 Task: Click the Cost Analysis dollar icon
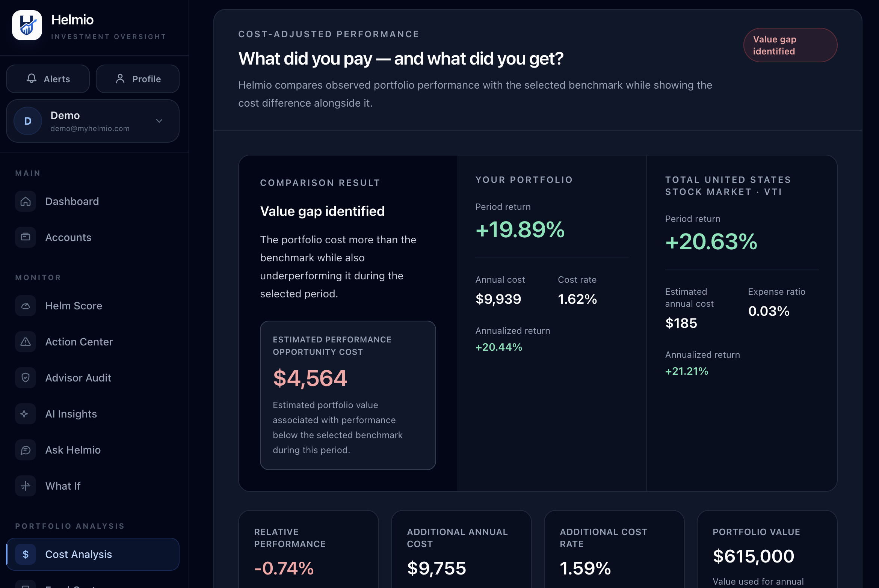[26, 554]
